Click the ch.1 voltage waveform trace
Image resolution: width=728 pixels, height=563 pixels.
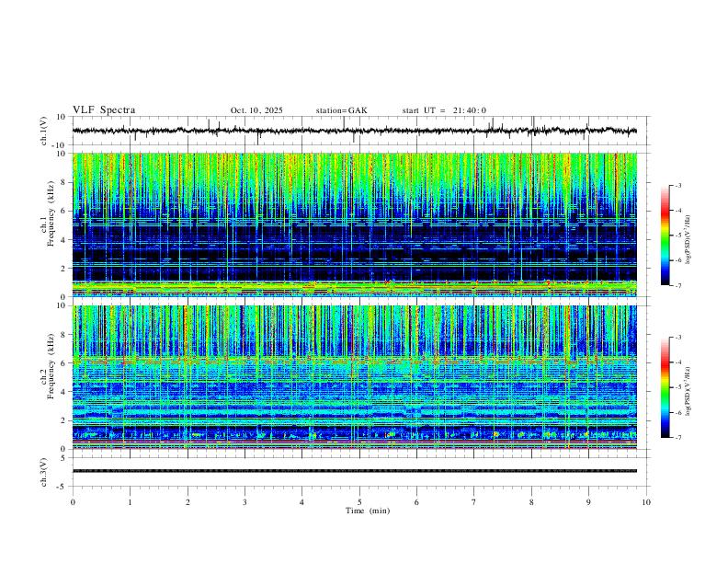coord(354,131)
